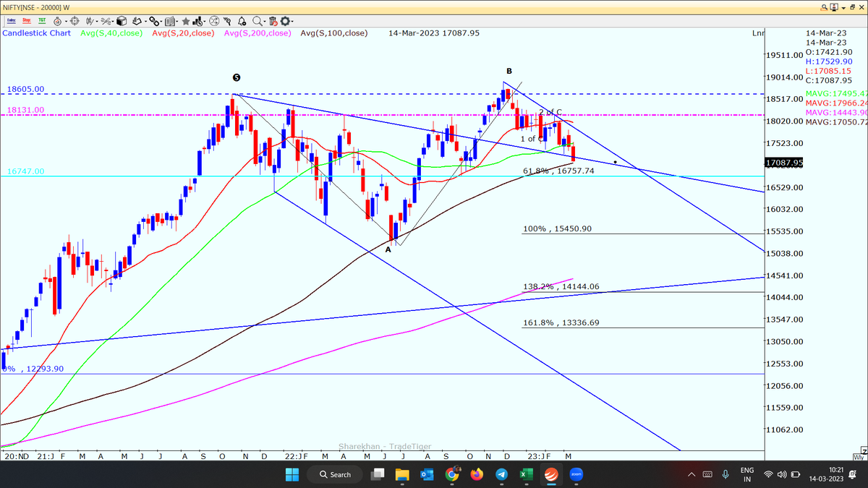Open dropdown arrow beside the book icon
This screenshot has height=488, width=868.
click(176, 22)
